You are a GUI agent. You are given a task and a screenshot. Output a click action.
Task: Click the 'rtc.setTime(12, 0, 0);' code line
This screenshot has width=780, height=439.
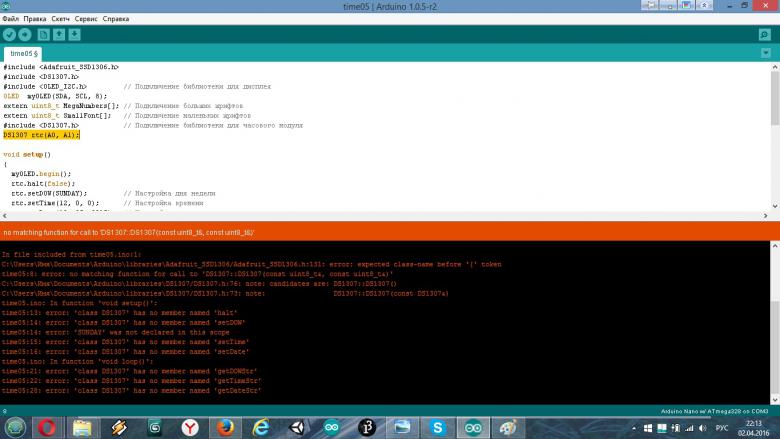pyautogui.click(x=55, y=203)
